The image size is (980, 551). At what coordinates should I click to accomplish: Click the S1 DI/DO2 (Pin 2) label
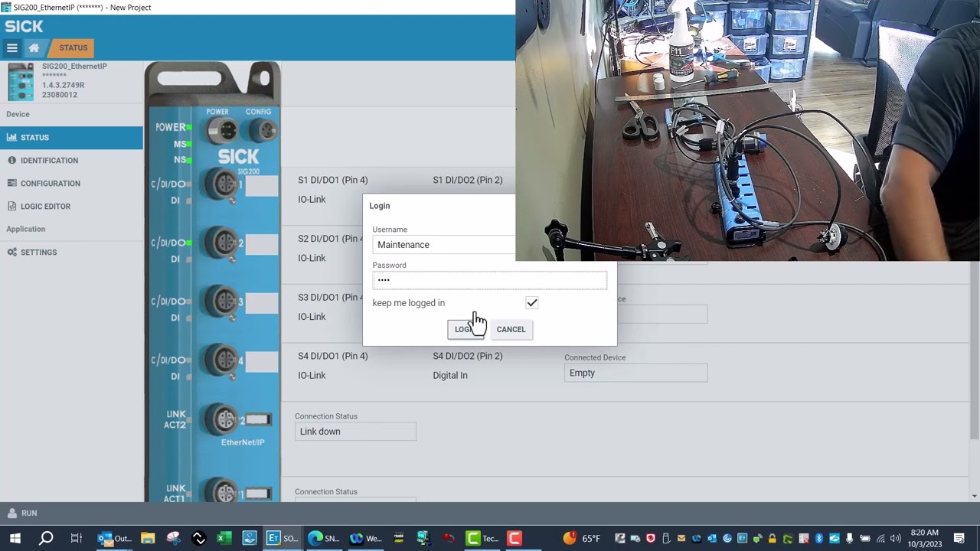(x=468, y=180)
